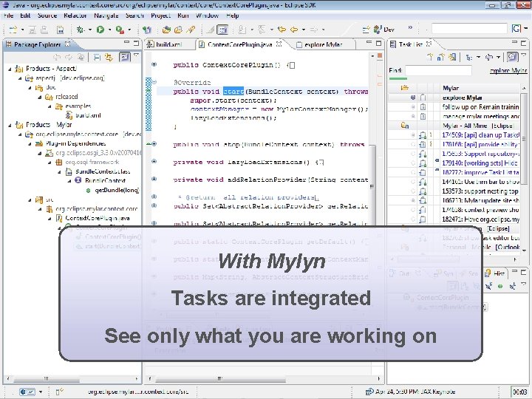The image size is (532, 399).
Task: Collapse the start method fold marker
Action: [154, 82]
